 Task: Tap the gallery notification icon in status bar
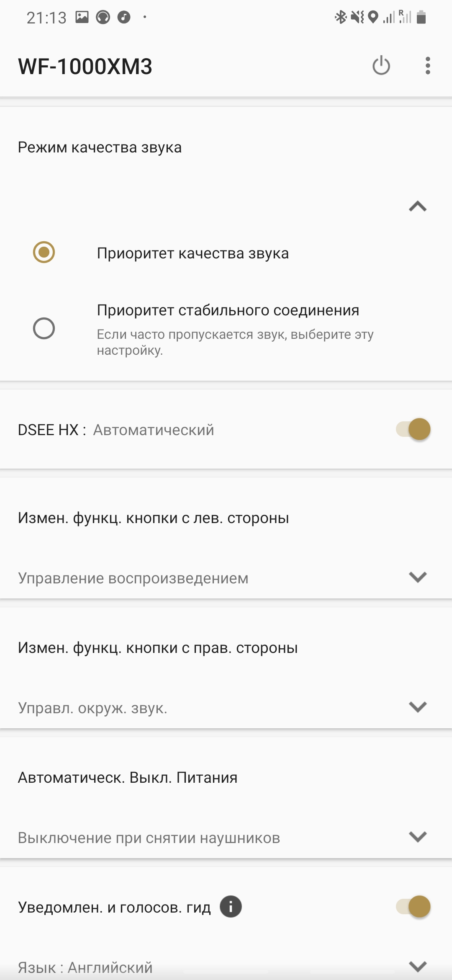click(82, 17)
